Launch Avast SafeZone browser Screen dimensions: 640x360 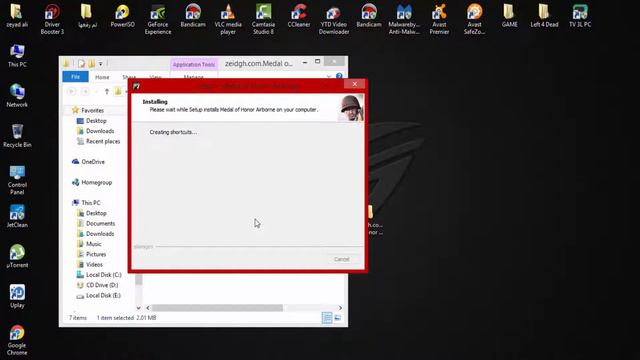(x=474, y=19)
